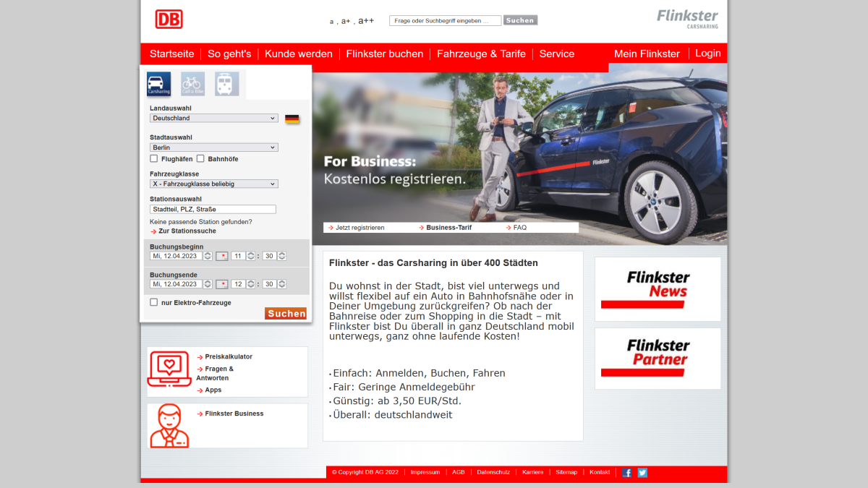This screenshot has height=488, width=868.
Task: Open the Datenschutz footer link
Action: (493, 472)
